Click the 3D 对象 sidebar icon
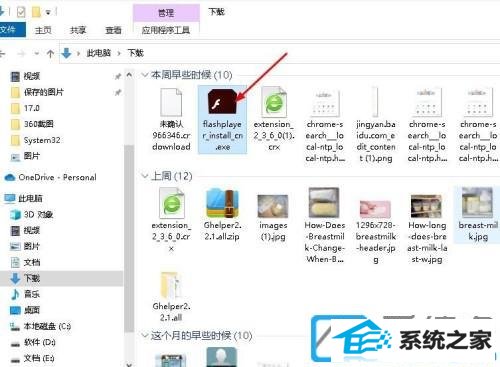 [x=15, y=215]
